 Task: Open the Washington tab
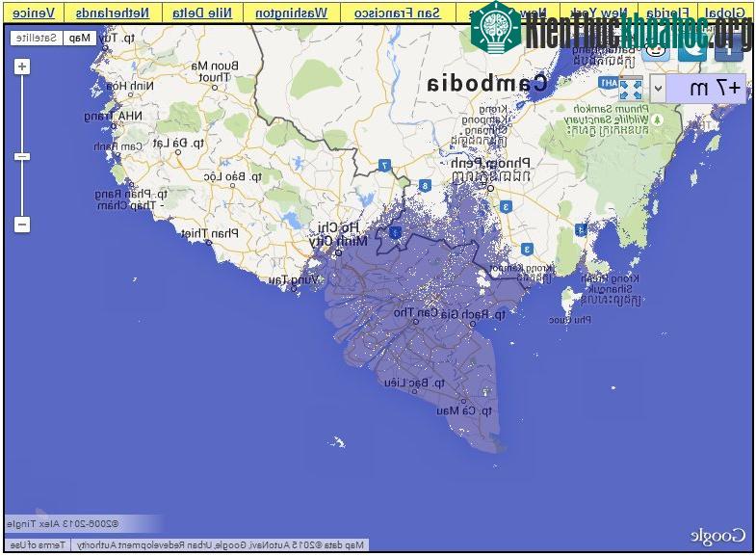[291, 13]
